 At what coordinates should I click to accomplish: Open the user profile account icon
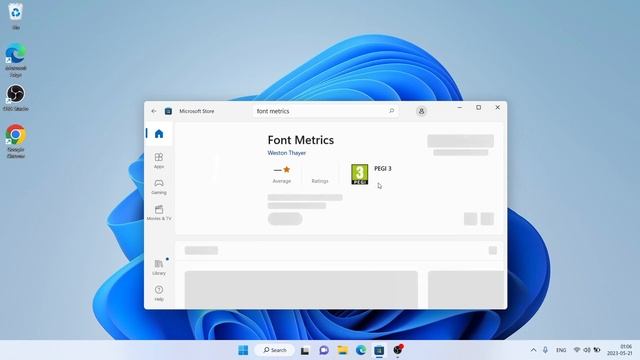tap(421, 111)
